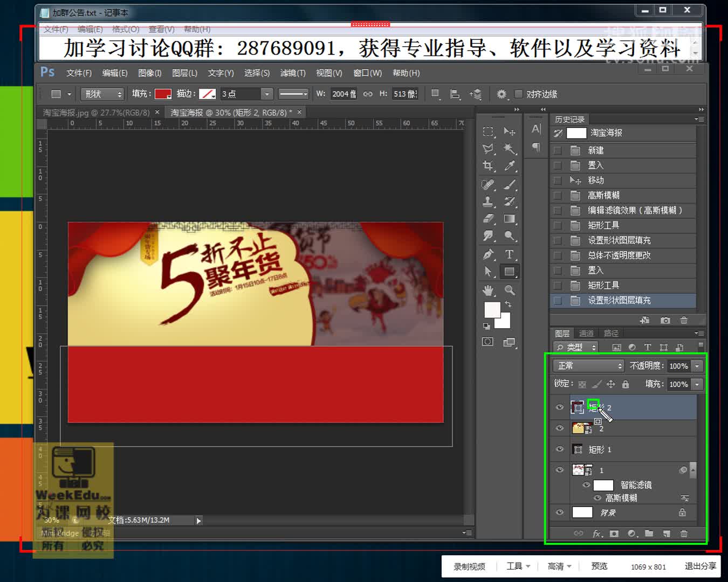The width and height of the screenshot is (728, 582).
Task: Select the Crop tool
Action: point(488,166)
